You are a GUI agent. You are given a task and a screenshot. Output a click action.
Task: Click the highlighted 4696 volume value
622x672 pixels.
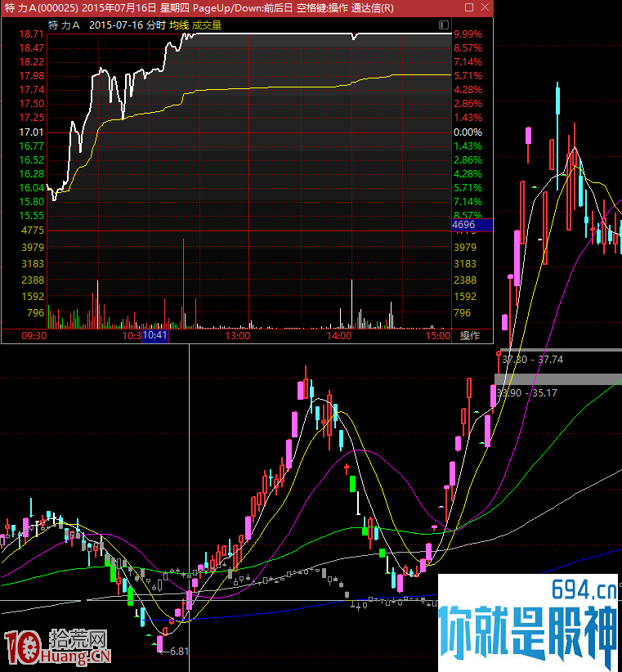pos(472,225)
